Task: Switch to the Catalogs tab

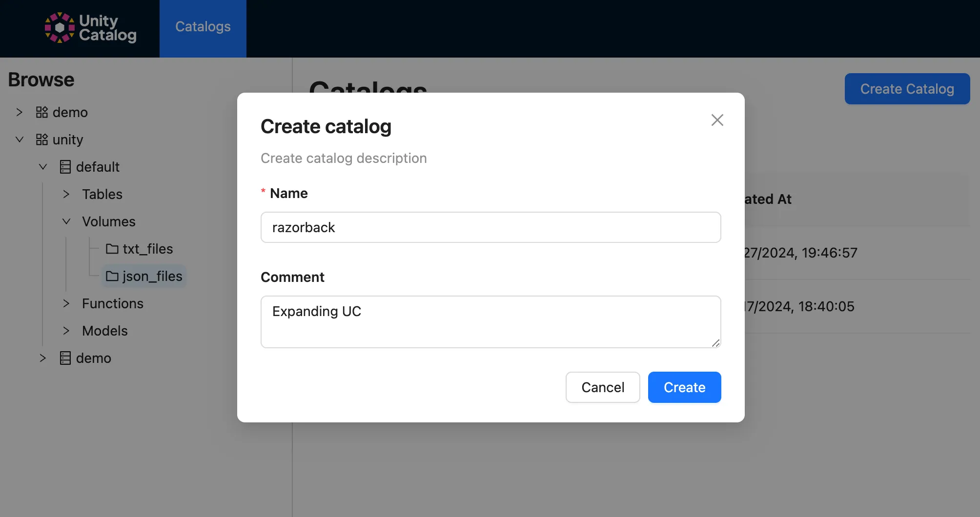Action: click(203, 27)
